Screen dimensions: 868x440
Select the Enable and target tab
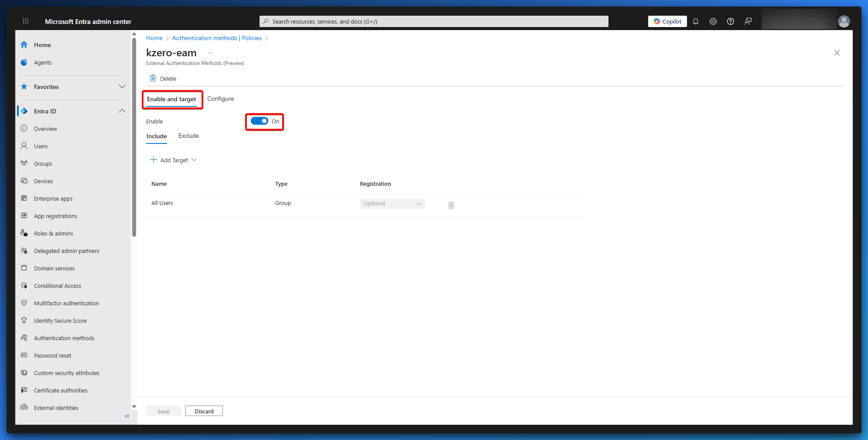171,99
